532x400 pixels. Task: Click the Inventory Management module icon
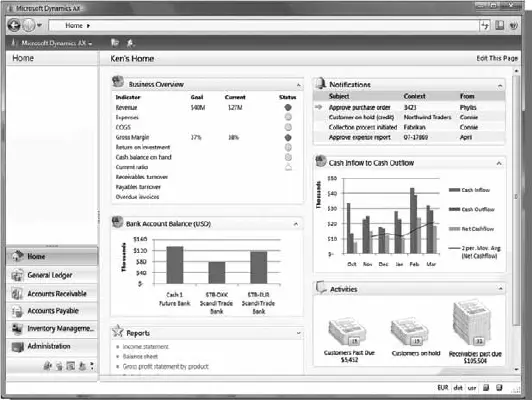17,328
